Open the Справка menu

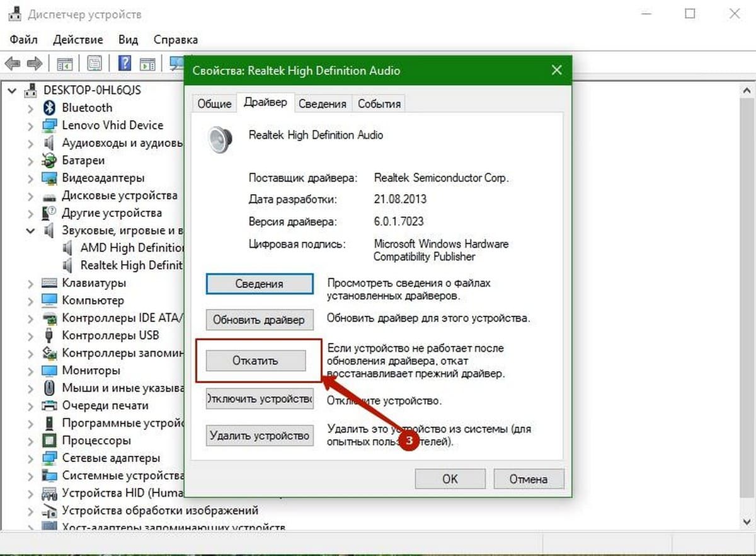(176, 40)
